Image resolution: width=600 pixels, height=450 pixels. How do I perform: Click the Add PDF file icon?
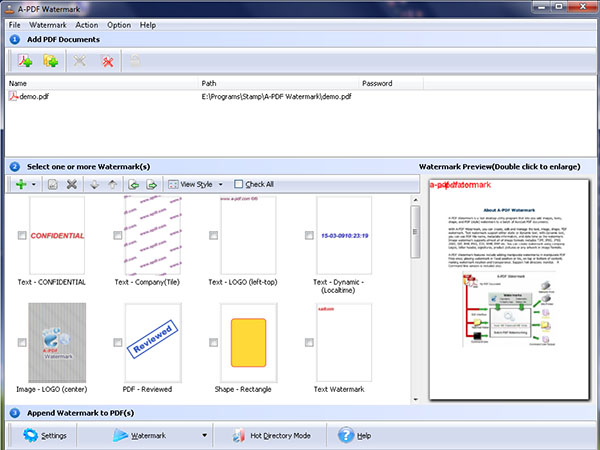[x=25, y=61]
